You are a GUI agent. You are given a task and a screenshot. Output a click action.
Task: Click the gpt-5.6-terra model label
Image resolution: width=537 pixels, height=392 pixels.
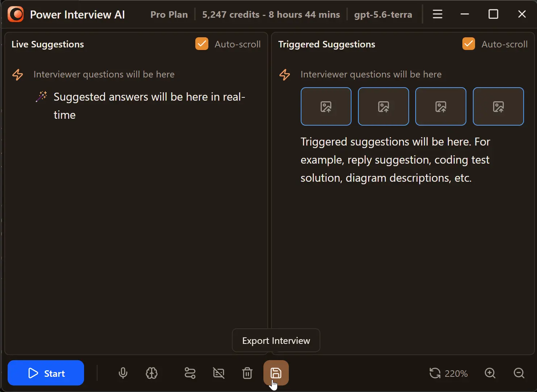383,14
